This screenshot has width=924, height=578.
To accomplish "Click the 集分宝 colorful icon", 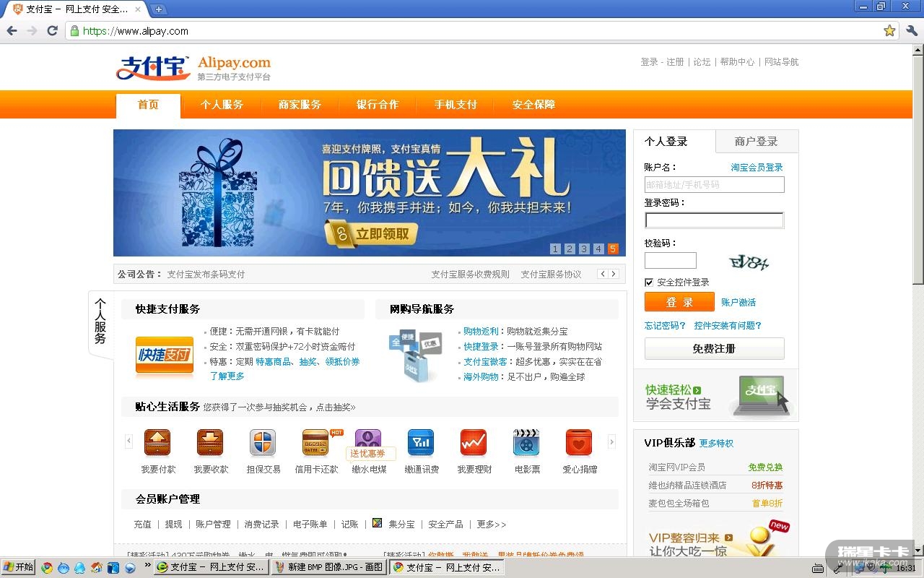I will coord(377,523).
